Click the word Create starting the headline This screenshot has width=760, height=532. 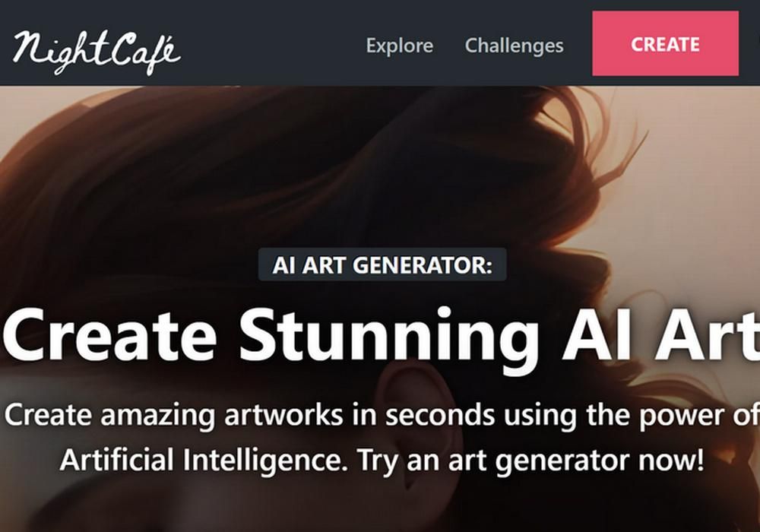pos(110,336)
